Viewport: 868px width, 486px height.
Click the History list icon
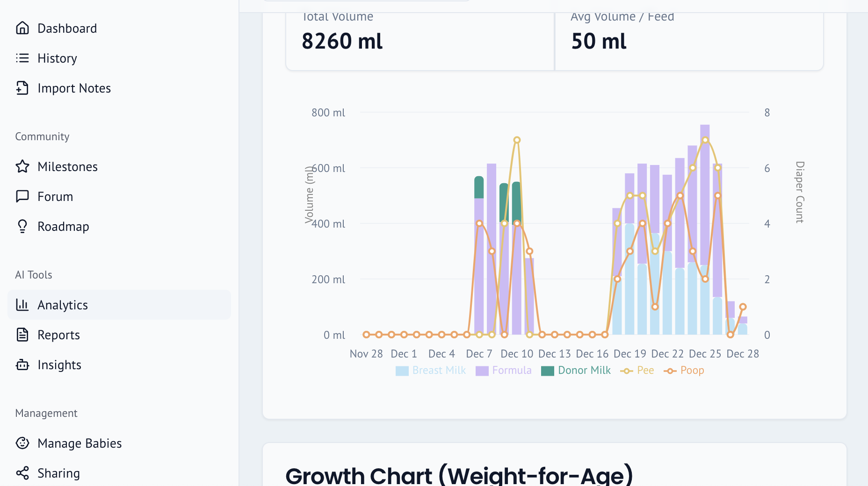(x=22, y=58)
